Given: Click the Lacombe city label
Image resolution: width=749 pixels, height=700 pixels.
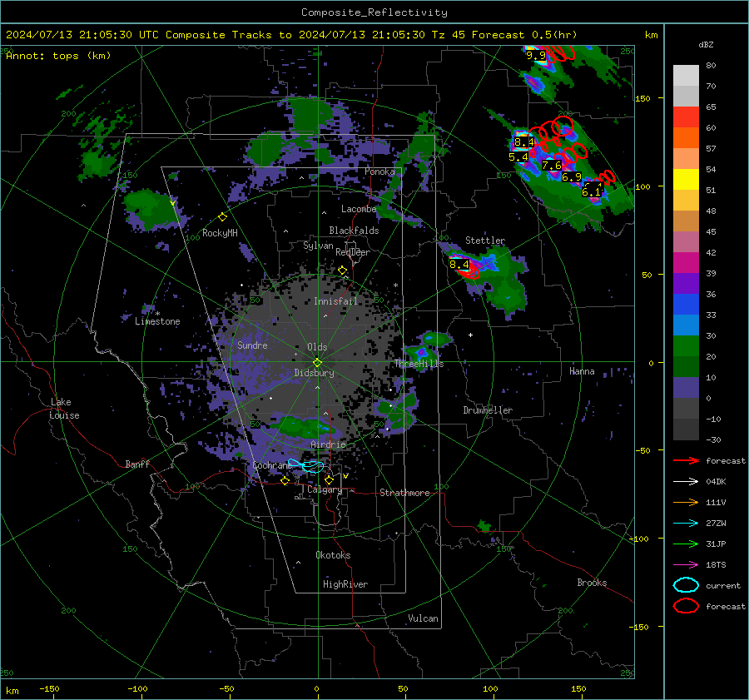Looking at the screenshot, I should (359, 209).
